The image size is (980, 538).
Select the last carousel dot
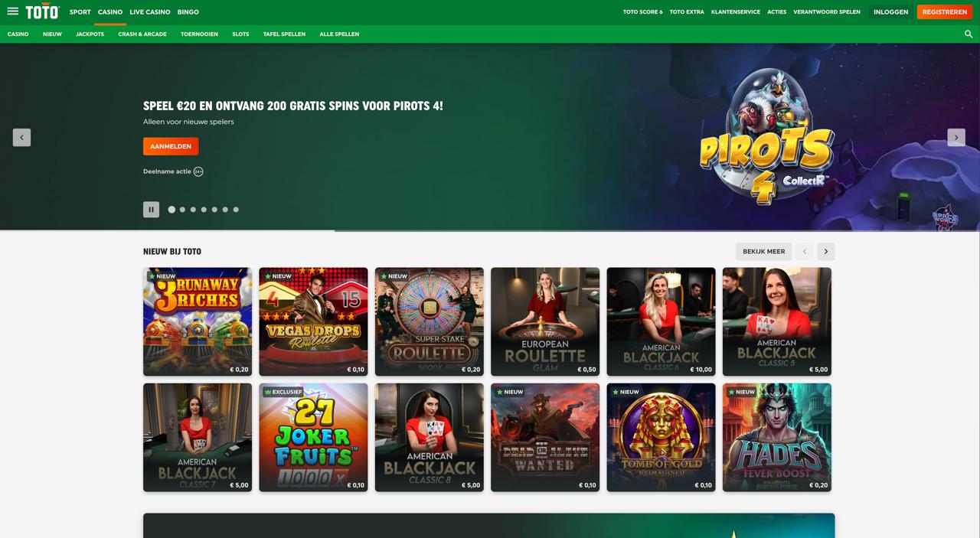click(236, 210)
